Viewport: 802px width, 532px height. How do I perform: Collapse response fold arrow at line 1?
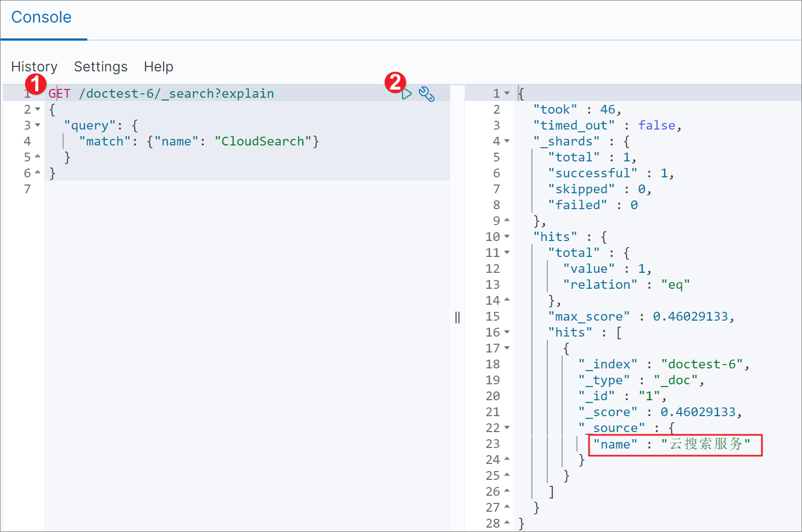(507, 93)
